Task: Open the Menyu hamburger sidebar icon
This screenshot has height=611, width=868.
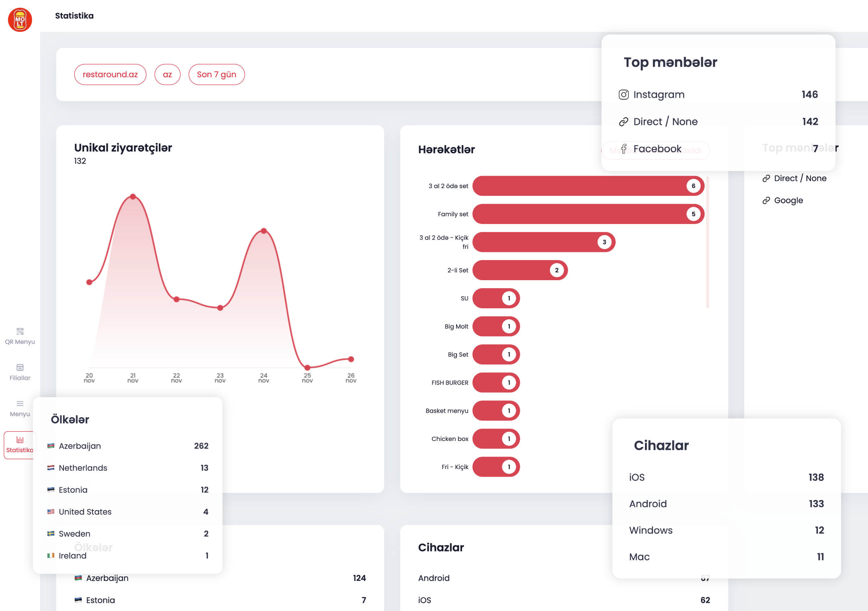Action: click(20, 404)
